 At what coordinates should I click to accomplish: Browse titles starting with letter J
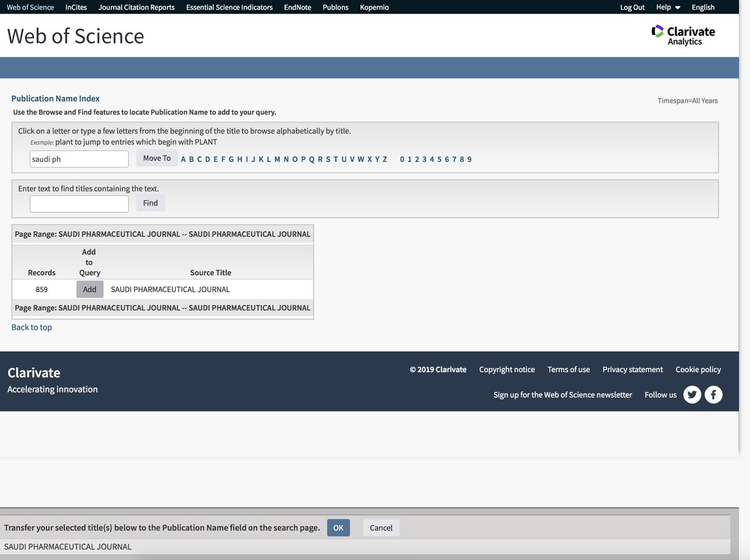253,159
